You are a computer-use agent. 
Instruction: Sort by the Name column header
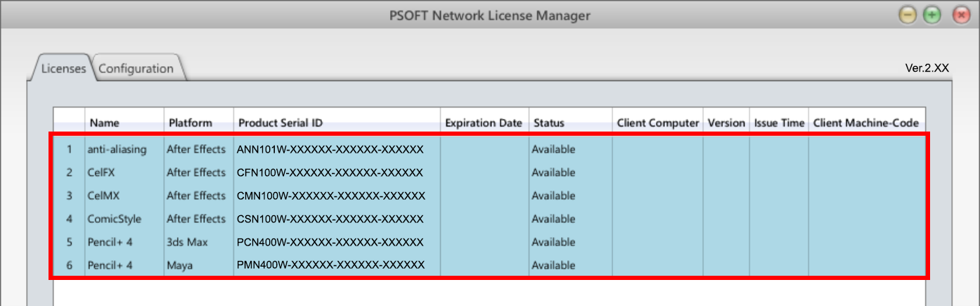104,122
